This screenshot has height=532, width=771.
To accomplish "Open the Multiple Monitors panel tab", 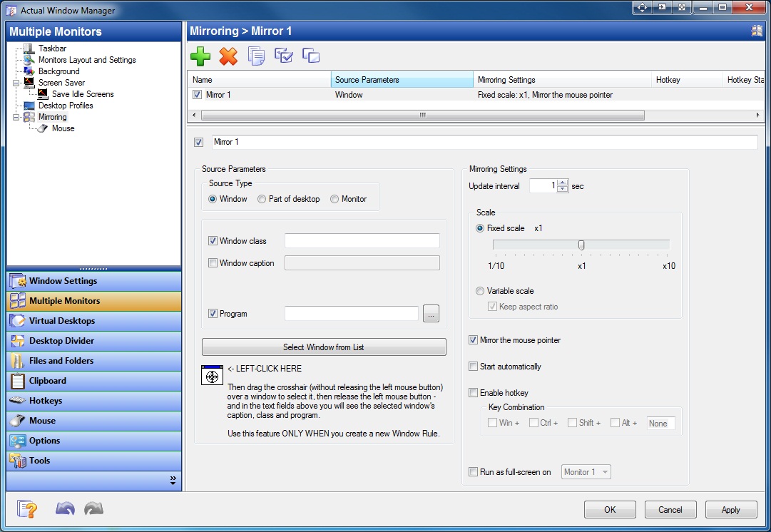I will pyautogui.click(x=94, y=301).
